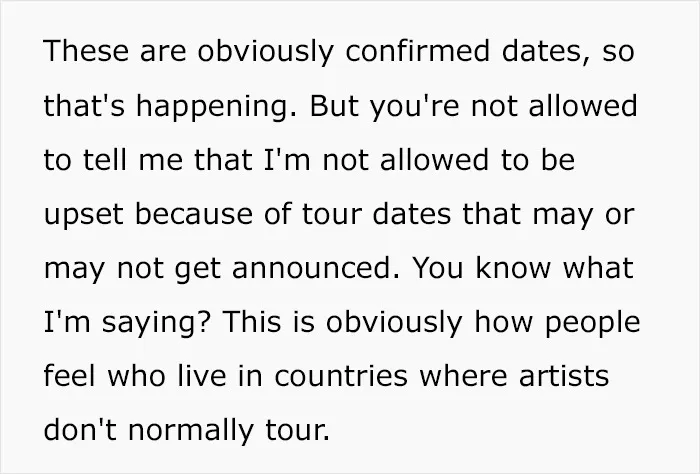
Task: Click the word "announced." in the text
Action: pos(316,268)
